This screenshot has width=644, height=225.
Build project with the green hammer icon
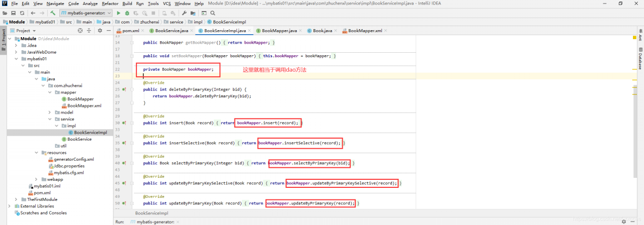pos(53,13)
